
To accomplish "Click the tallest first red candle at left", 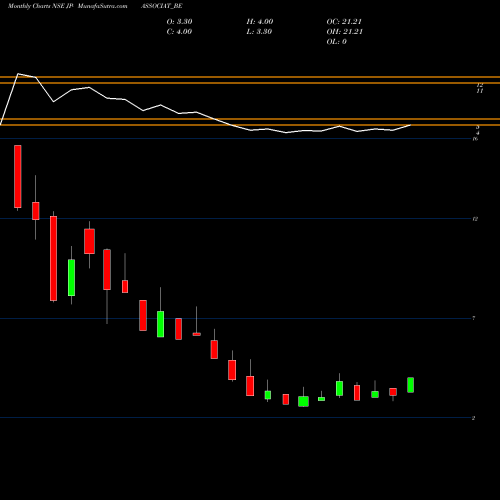I will click(18, 176).
